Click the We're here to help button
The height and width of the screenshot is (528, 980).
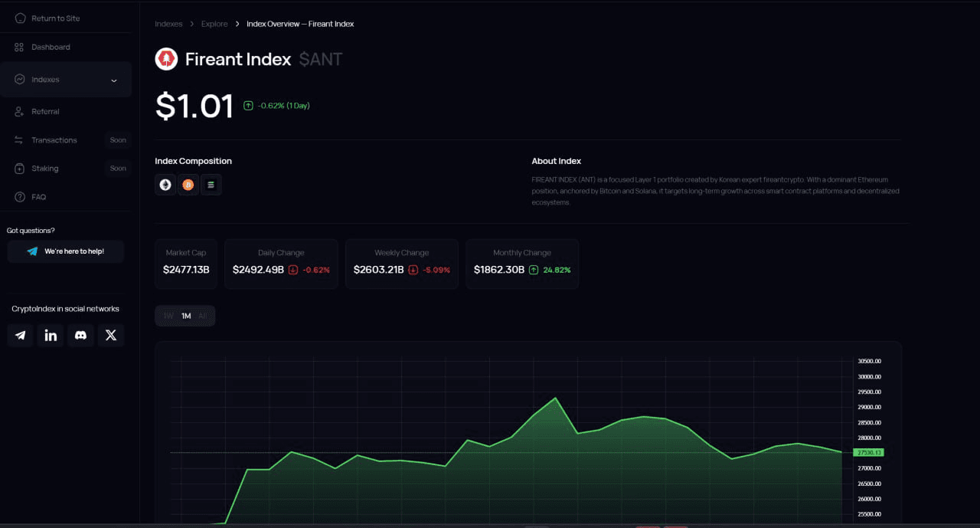click(x=65, y=251)
